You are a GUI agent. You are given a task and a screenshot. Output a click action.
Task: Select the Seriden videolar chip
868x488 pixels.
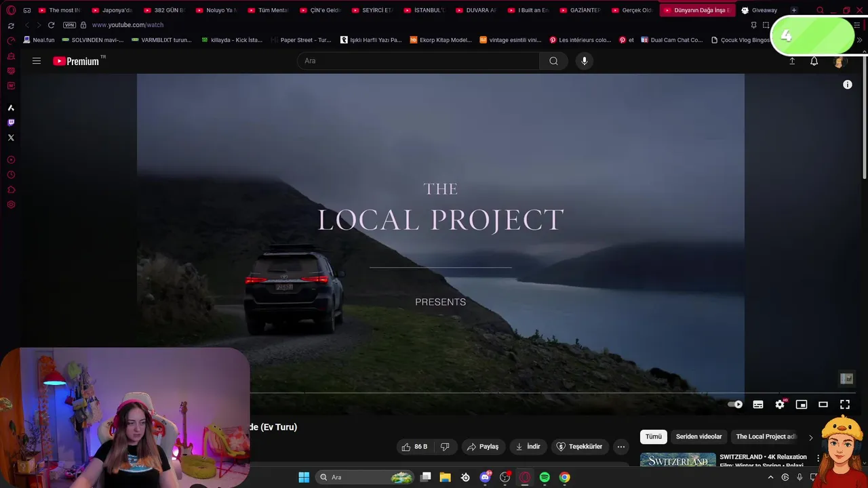[699, 437]
